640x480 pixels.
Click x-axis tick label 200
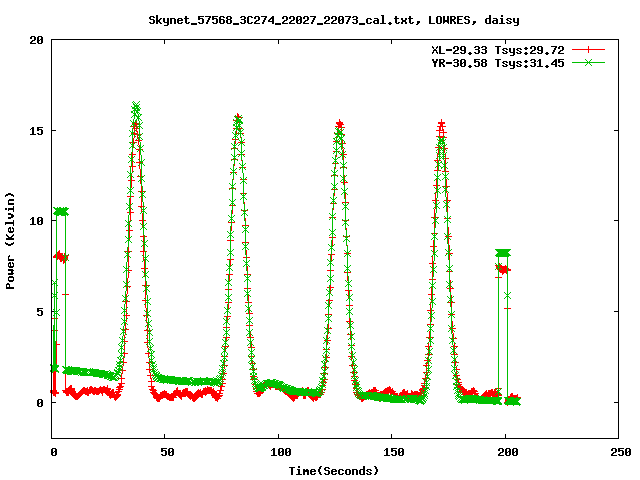click(507, 452)
